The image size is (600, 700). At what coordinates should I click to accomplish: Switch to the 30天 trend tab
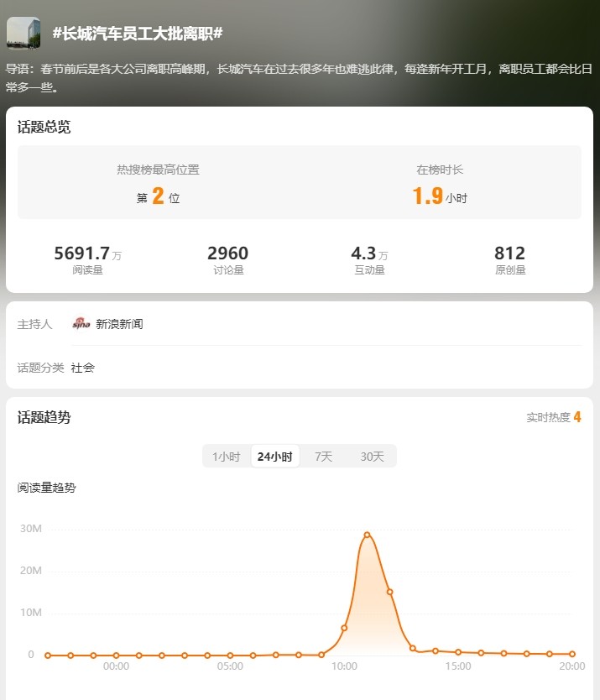[372, 457]
